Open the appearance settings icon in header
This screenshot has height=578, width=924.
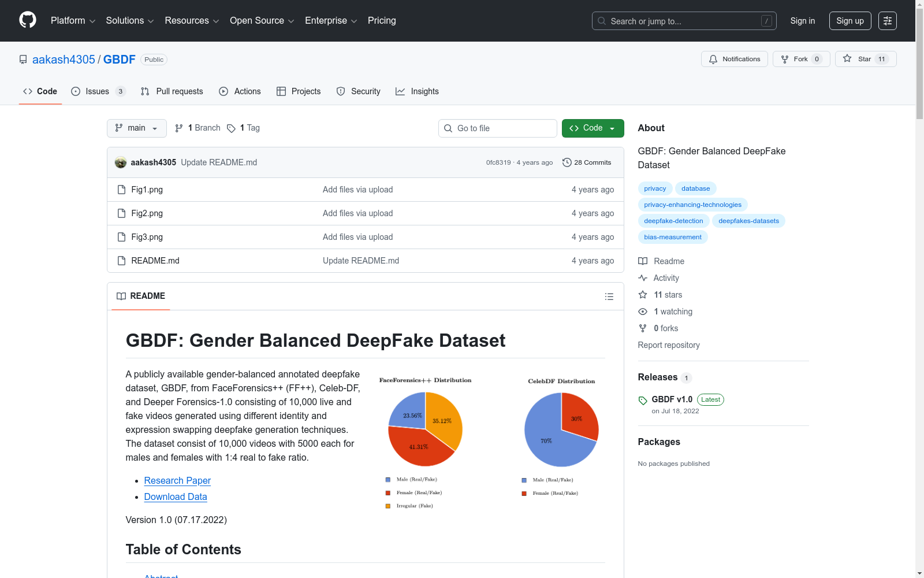click(888, 21)
